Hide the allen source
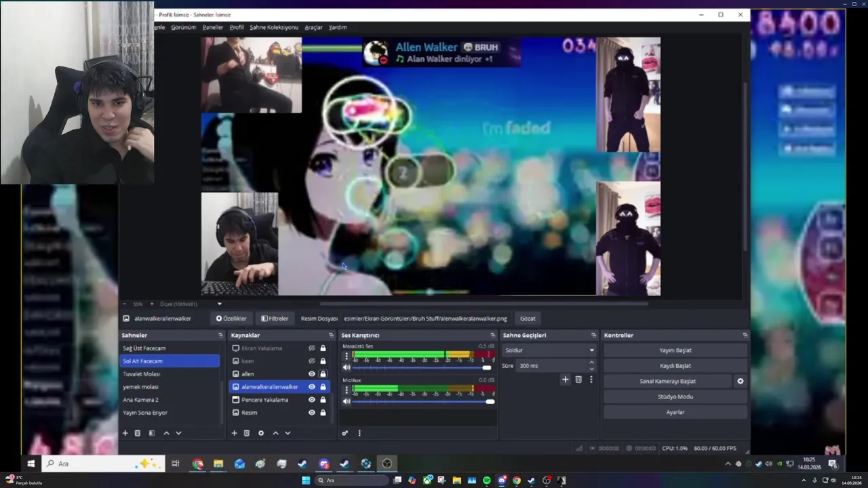 pos(312,374)
